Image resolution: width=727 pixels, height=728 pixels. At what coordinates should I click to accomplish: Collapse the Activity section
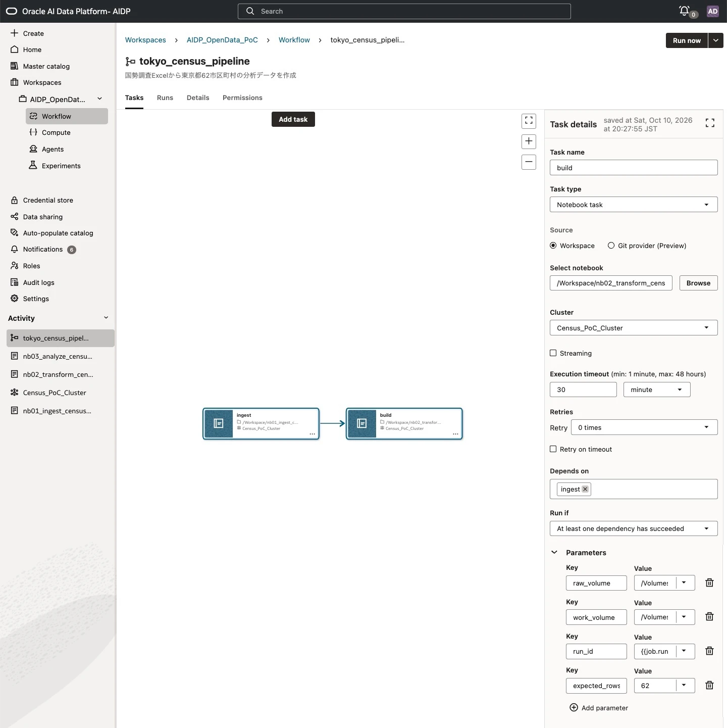pos(106,318)
